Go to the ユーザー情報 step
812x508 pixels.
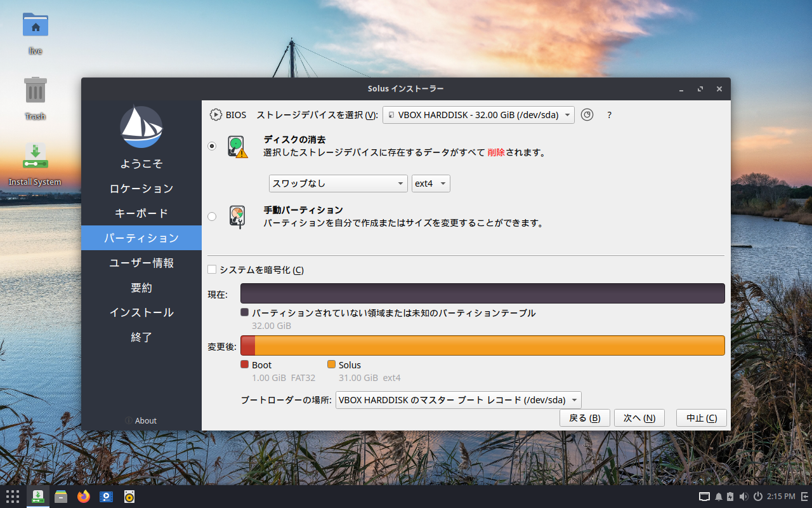click(141, 263)
